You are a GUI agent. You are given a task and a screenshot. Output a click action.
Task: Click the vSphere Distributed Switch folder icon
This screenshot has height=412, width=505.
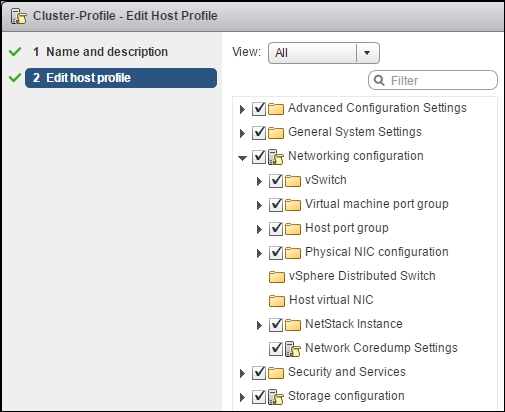tap(277, 277)
